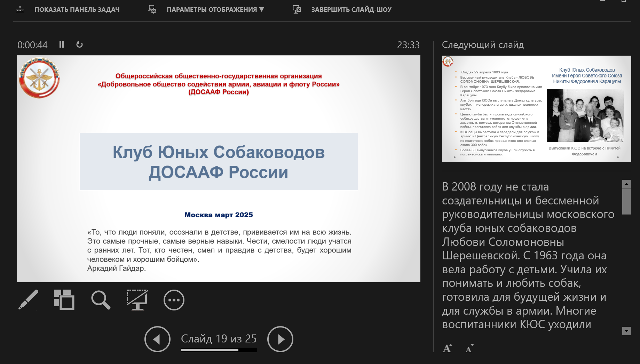640x364 pixels.
Task: Click the Аркадий Гайдар signature line
Action: (x=117, y=268)
